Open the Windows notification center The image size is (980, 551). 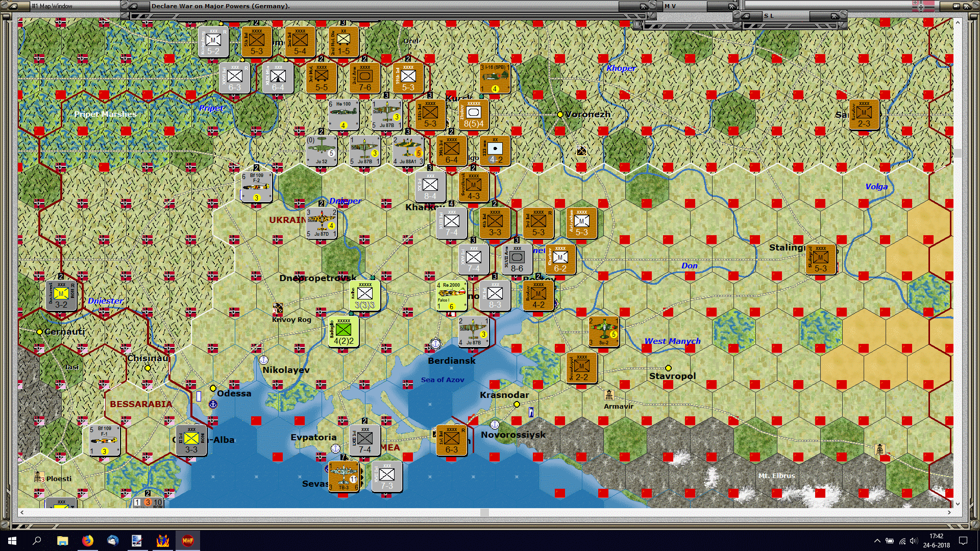click(963, 541)
